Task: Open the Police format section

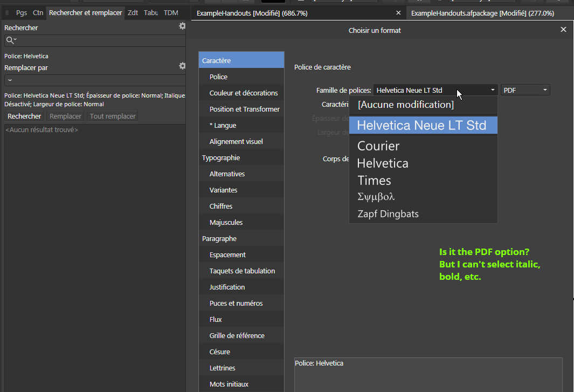Action: coord(241,77)
